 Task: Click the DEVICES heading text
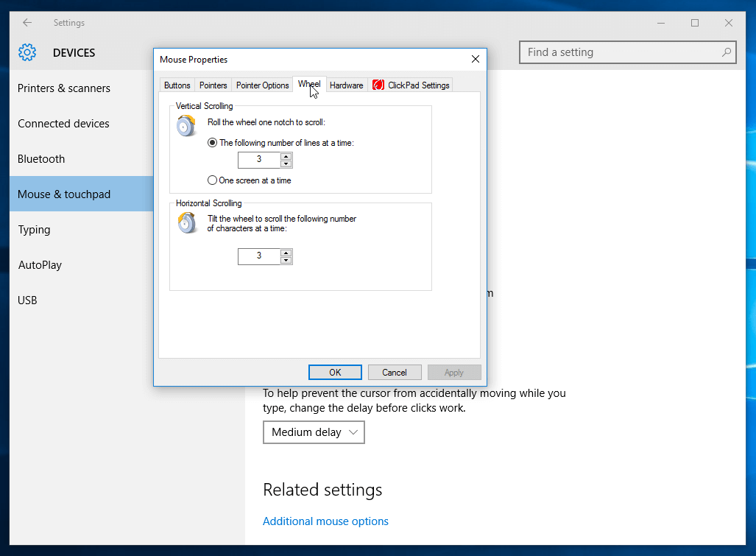(x=74, y=52)
